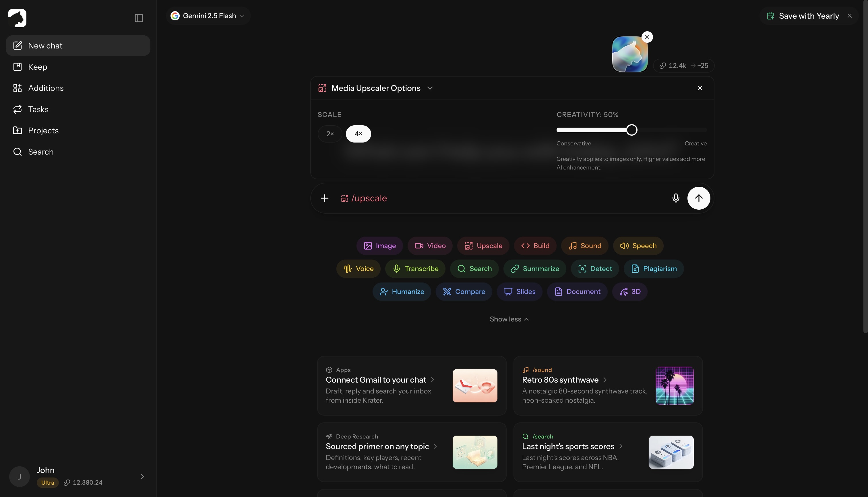Choose the Plagiarism tool chip

pyautogui.click(x=654, y=269)
